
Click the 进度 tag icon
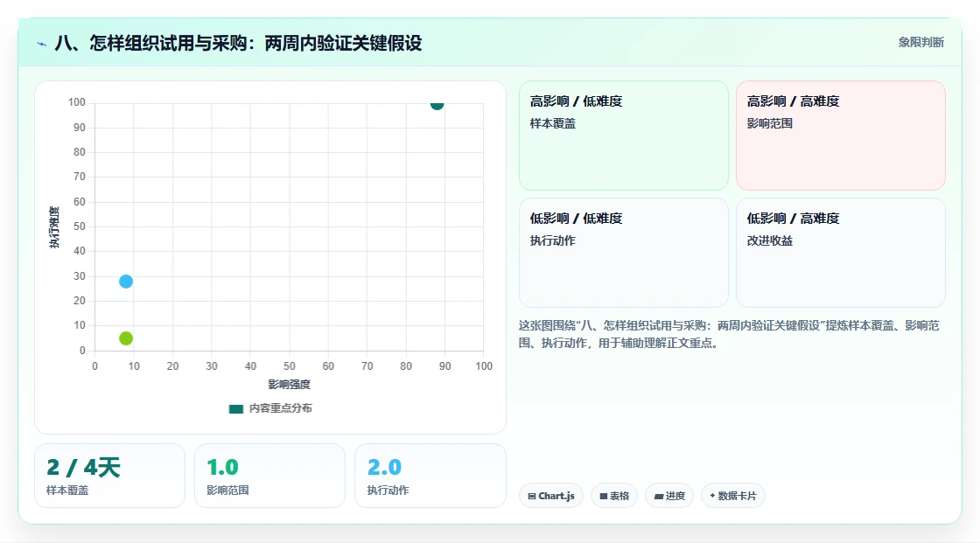point(659,496)
